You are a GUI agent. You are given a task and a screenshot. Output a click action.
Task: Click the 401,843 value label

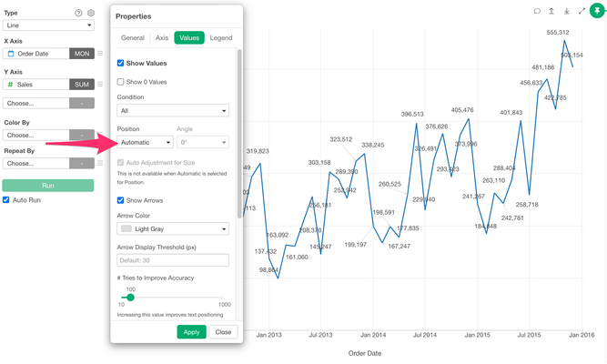tap(511, 112)
